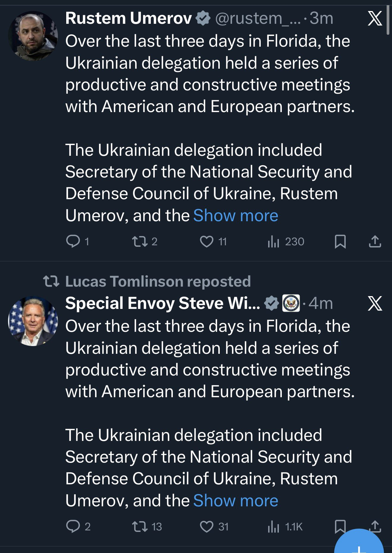Share Rustem Umerov's post
This screenshot has width=392, height=553.
pyautogui.click(x=375, y=241)
